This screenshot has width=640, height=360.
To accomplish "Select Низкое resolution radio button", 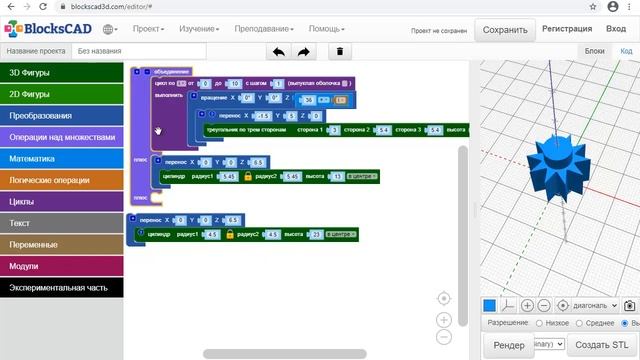I will [x=539, y=323].
